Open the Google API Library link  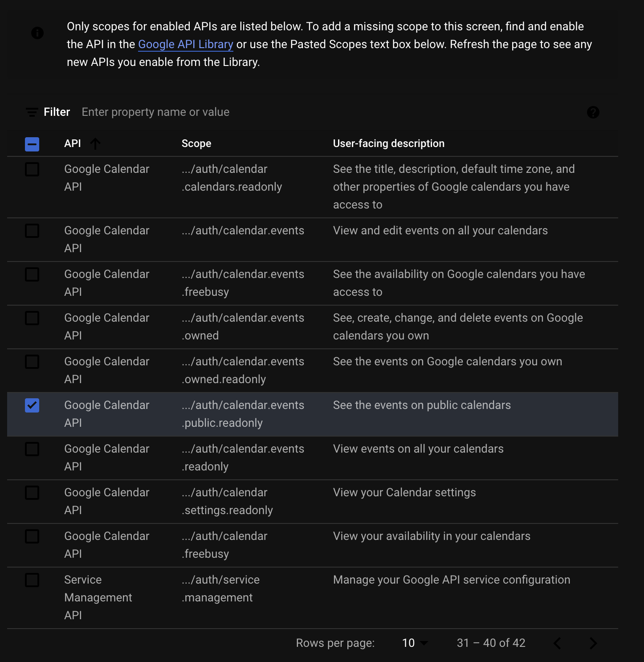186,44
